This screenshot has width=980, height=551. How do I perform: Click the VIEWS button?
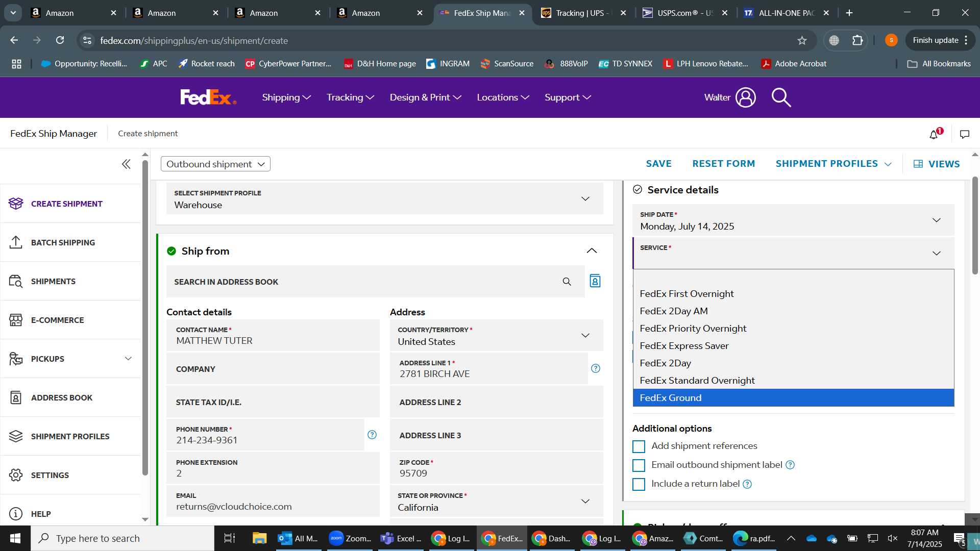pyautogui.click(x=937, y=164)
